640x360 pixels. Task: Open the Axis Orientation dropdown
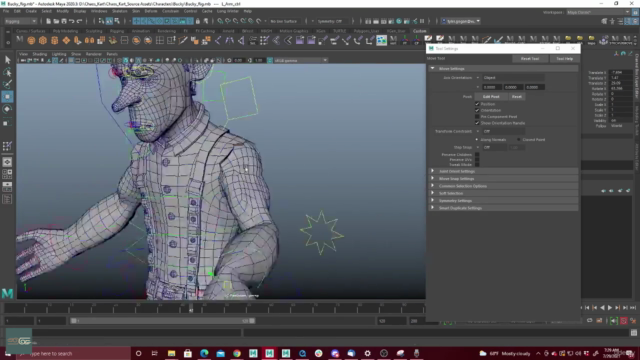(x=513, y=78)
